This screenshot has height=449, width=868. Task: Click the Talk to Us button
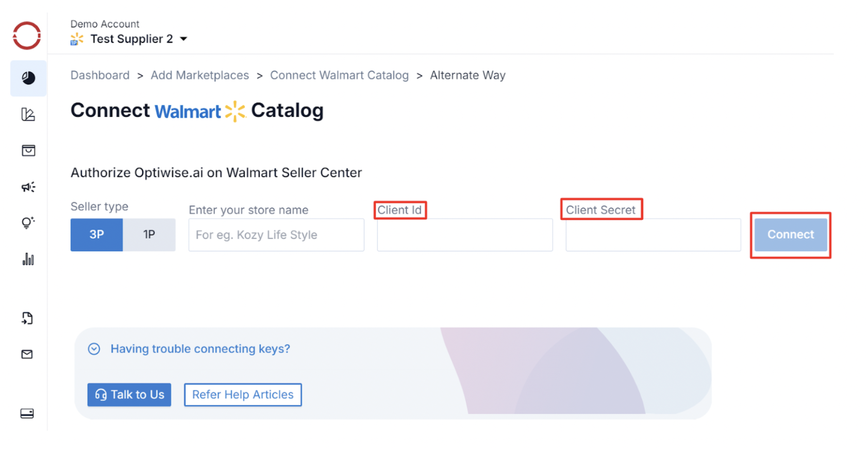pyautogui.click(x=129, y=395)
